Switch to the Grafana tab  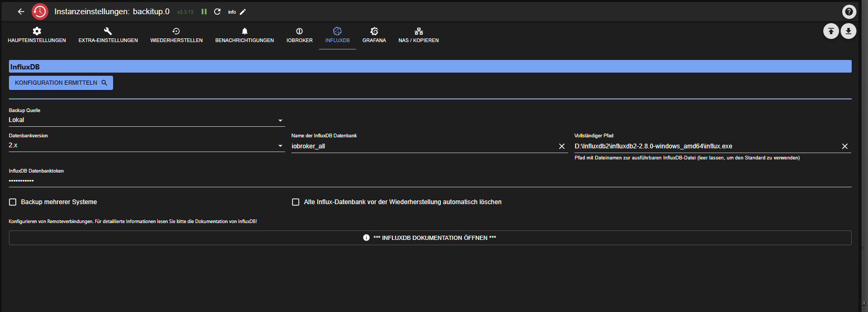pyautogui.click(x=374, y=35)
